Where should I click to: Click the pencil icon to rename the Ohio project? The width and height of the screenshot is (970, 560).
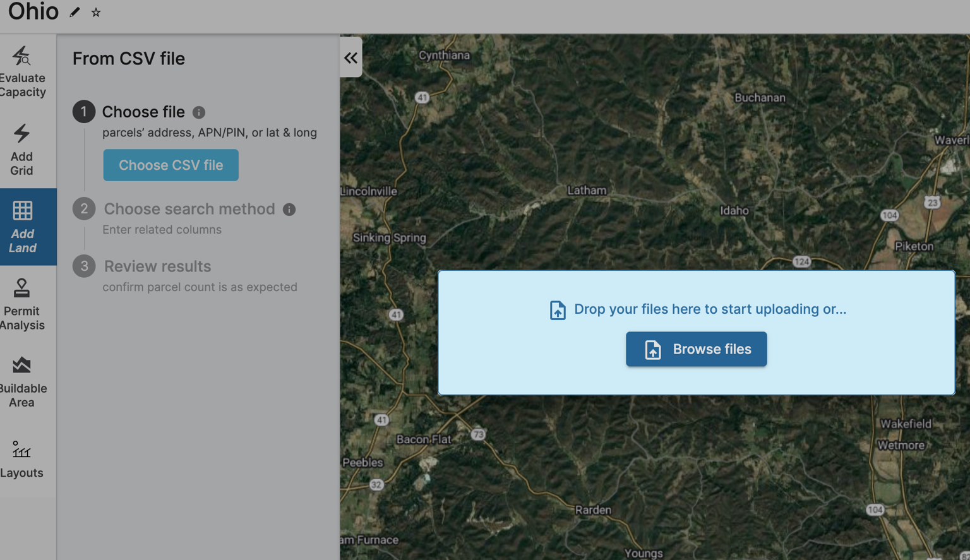pos(75,11)
